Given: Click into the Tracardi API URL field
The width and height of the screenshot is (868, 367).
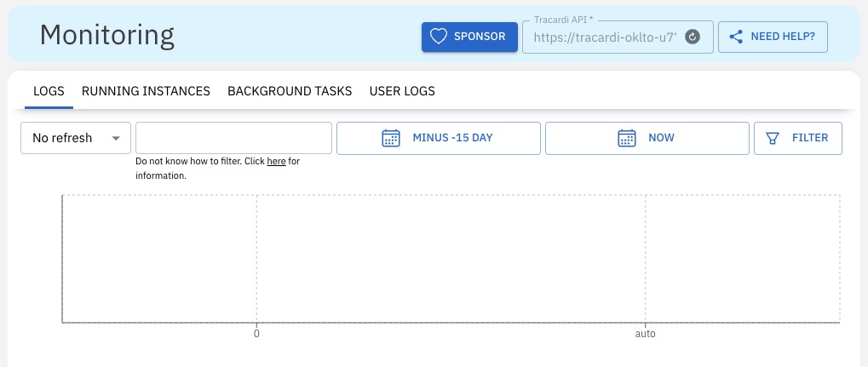Looking at the screenshot, I should pos(605,37).
